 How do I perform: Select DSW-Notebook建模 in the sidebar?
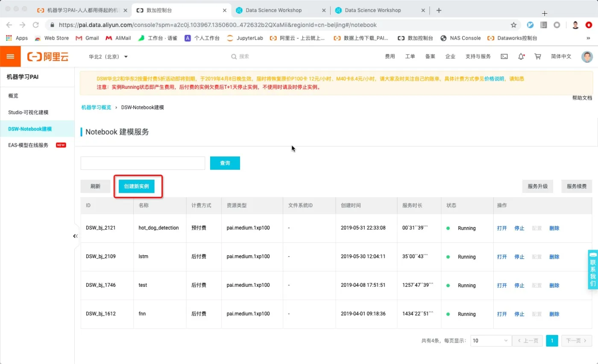(37, 129)
